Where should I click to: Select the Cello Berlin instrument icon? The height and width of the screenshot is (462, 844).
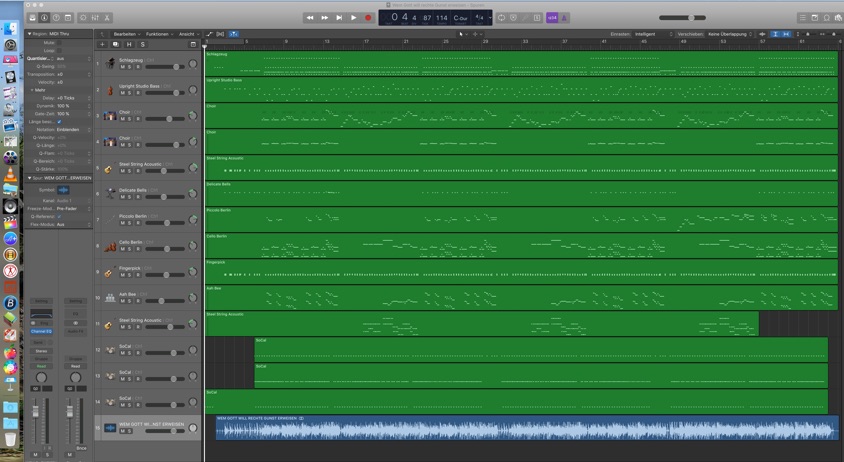[110, 246]
